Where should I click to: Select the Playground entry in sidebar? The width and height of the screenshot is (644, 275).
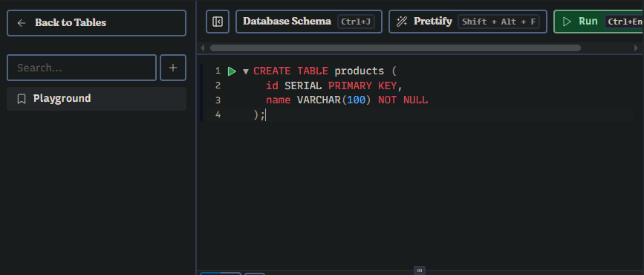click(97, 99)
